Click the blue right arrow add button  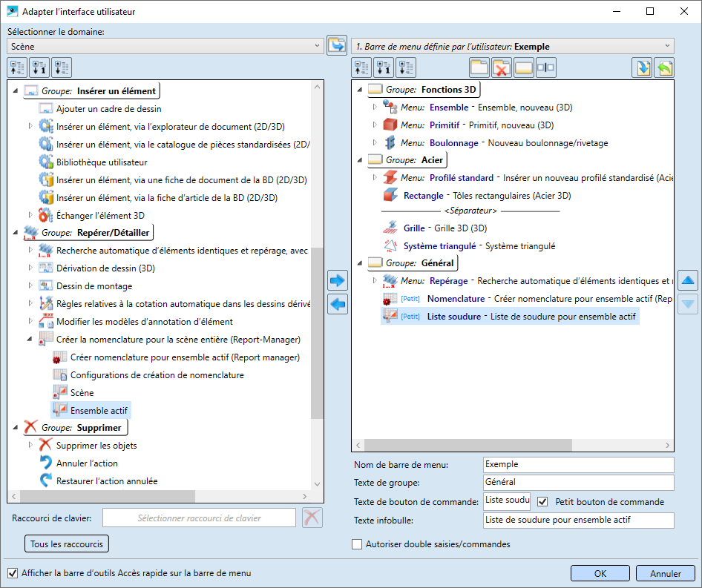coord(338,280)
